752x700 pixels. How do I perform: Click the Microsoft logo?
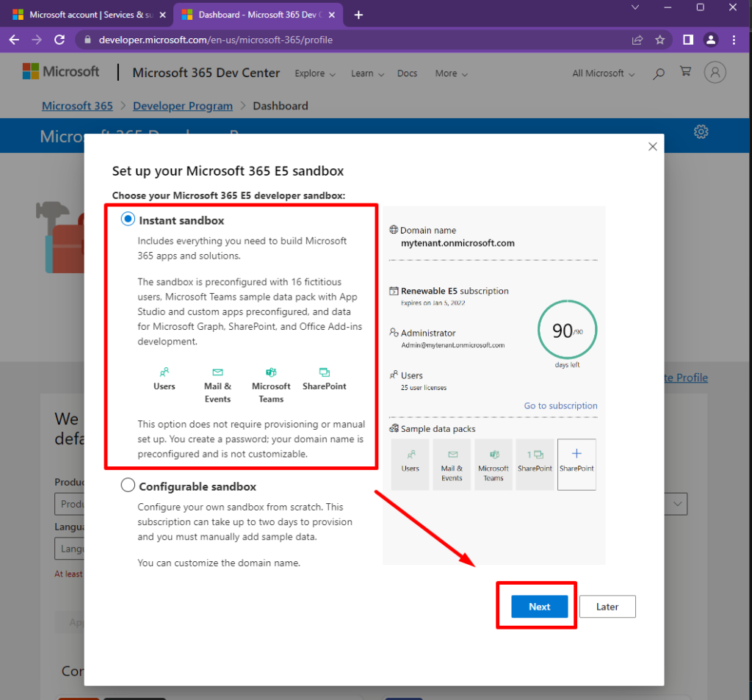tap(61, 71)
